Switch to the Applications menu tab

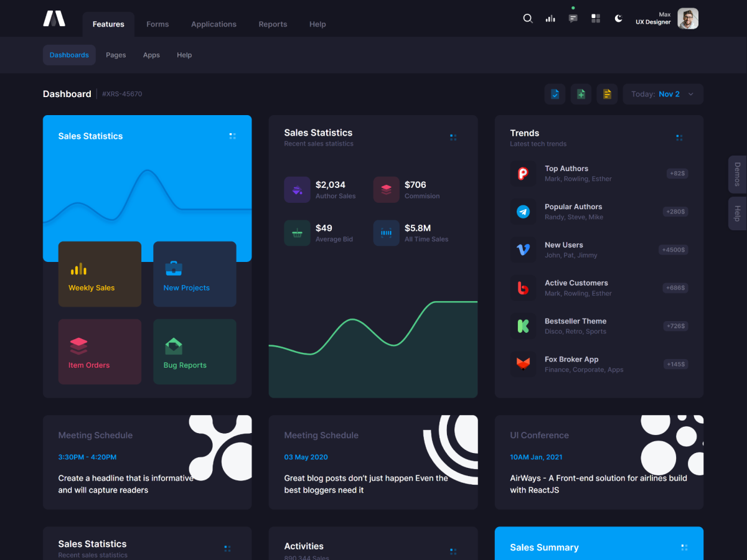click(x=214, y=24)
